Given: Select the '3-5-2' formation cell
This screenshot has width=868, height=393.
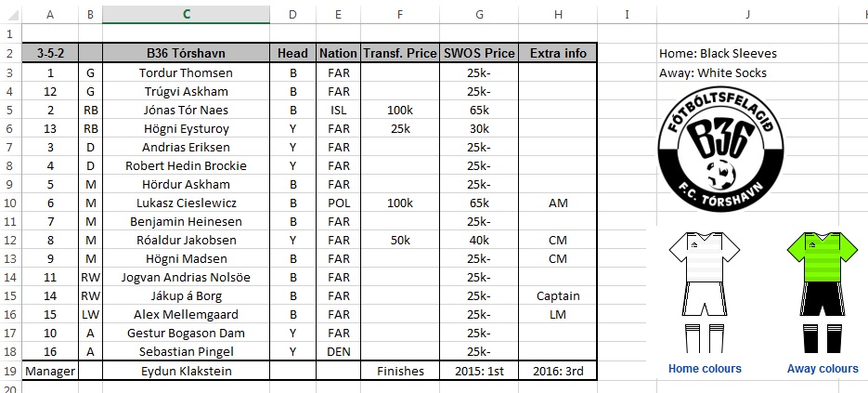Looking at the screenshot, I should click(x=50, y=53).
